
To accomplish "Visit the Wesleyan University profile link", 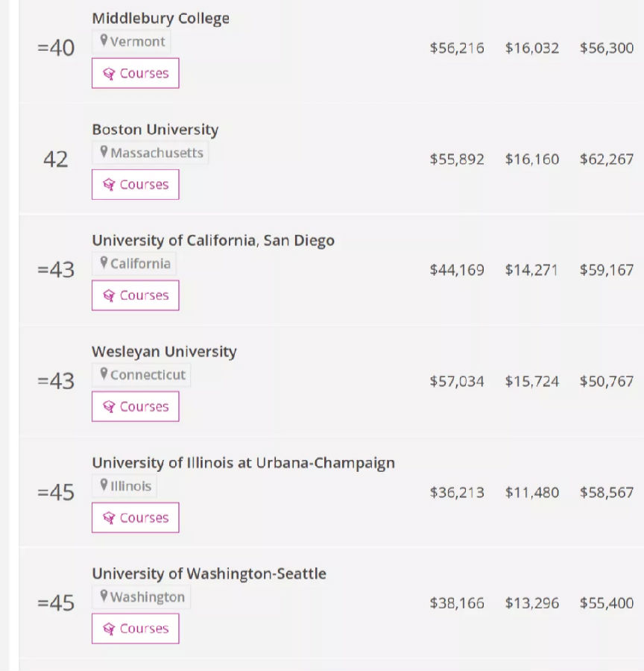I will pyautogui.click(x=164, y=352).
